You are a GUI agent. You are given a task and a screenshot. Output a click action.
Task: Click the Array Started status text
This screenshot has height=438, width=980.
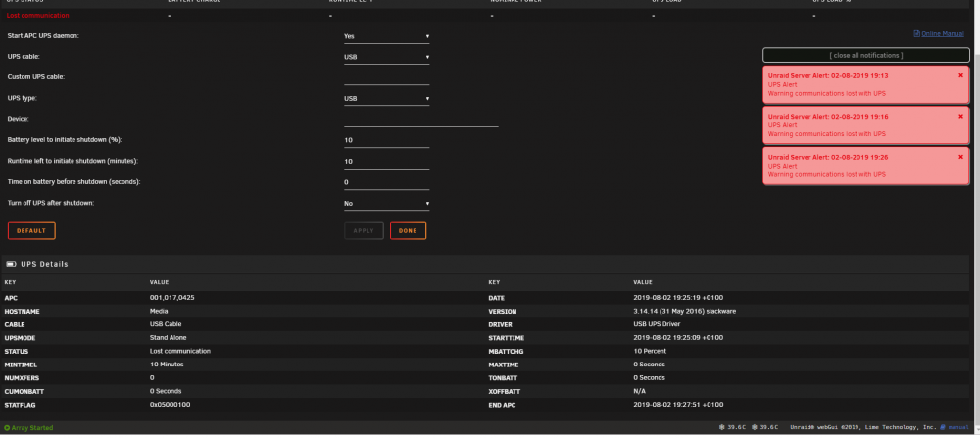coord(32,428)
